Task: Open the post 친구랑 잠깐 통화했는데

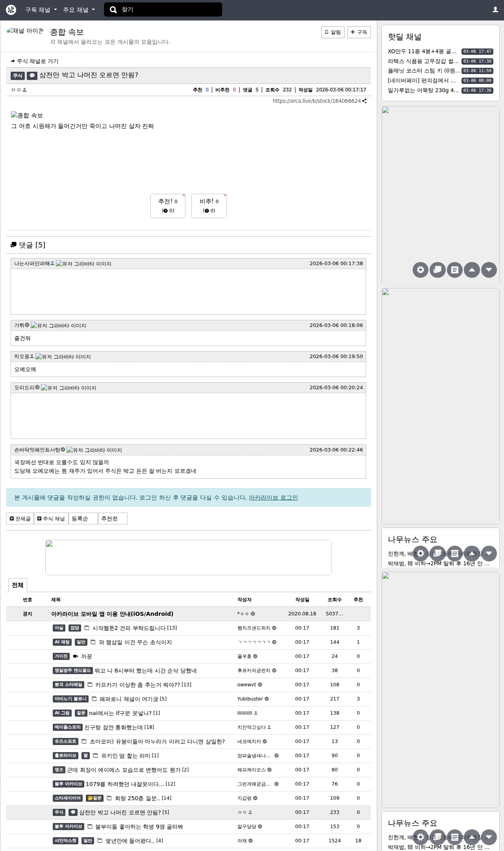Action: click(114, 727)
